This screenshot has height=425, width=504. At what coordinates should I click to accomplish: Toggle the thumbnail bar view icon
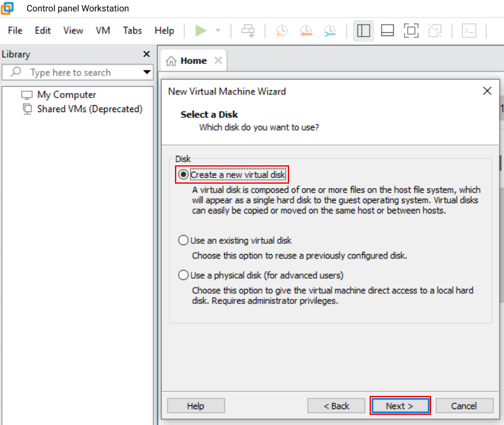coord(387,30)
